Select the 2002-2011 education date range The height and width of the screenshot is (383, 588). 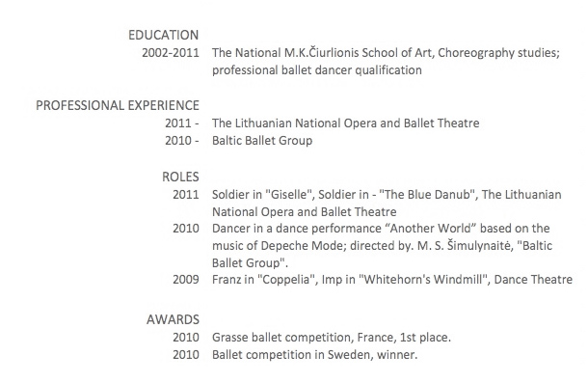click(x=171, y=52)
